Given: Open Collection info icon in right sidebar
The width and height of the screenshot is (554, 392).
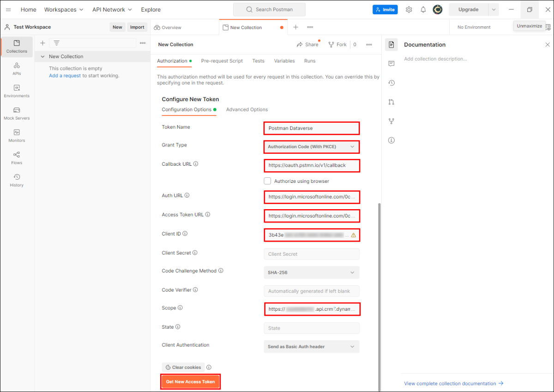Looking at the screenshot, I should tap(391, 140).
